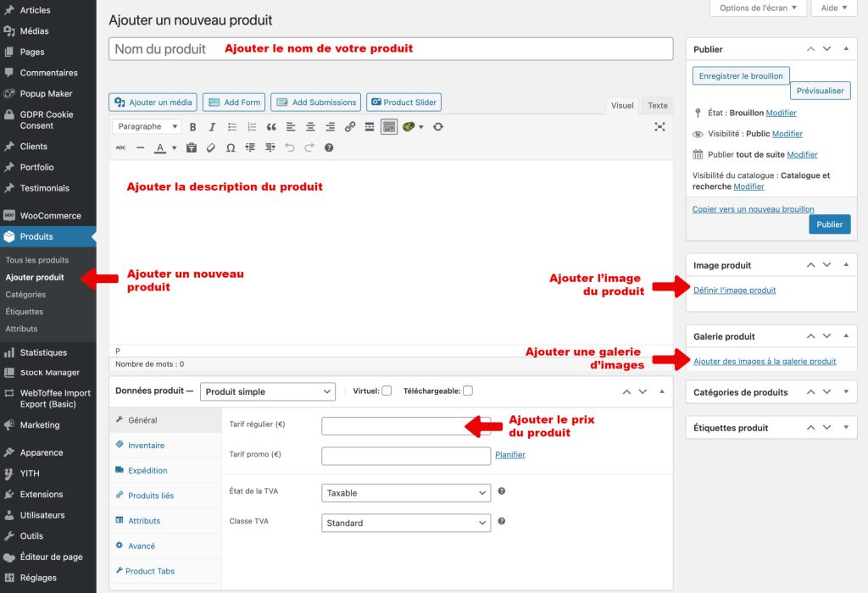Open text color dropdown arrow
This screenshot has width=868, height=593.
174,147
